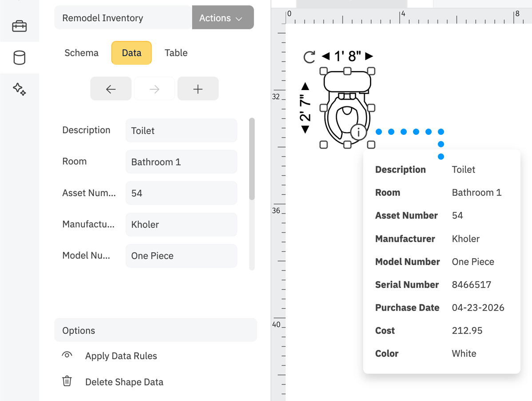Click the rotate handle above the toilet shape
The width and height of the screenshot is (532, 401).
click(x=310, y=57)
